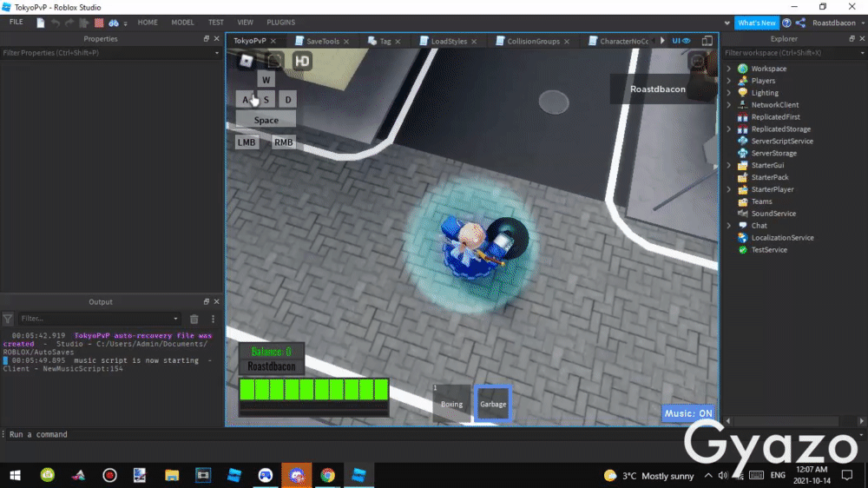Switch to the TEST ribbon tab
The width and height of the screenshot is (868, 488).
click(216, 23)
